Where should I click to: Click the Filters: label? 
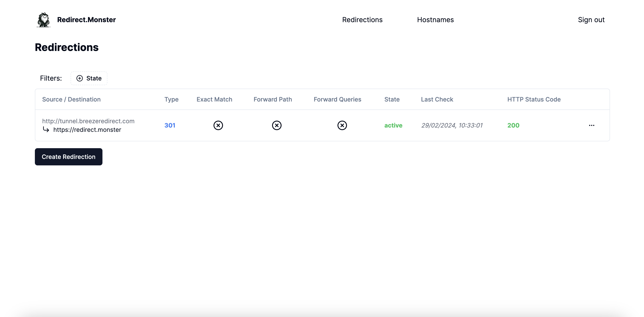pyautogui.click(x=51, y=78)
